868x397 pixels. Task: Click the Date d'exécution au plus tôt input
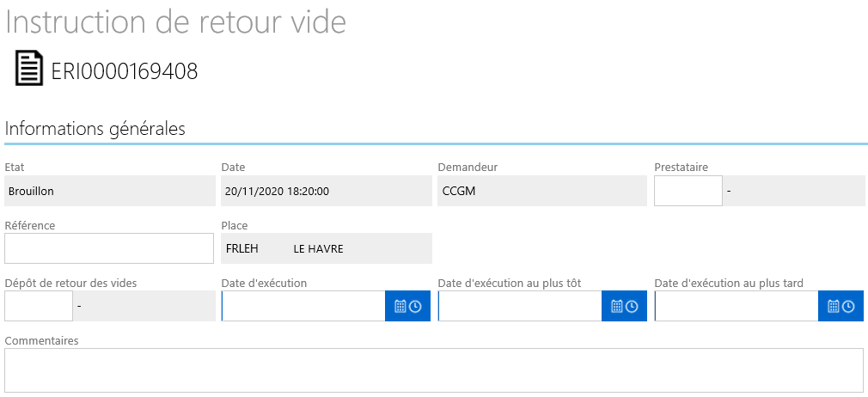coord(520,306)
